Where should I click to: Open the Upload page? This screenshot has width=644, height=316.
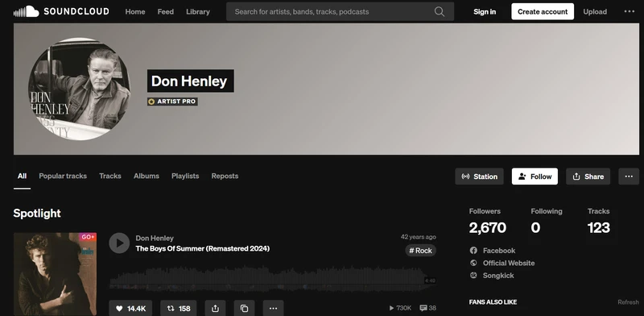pos(595,12)
